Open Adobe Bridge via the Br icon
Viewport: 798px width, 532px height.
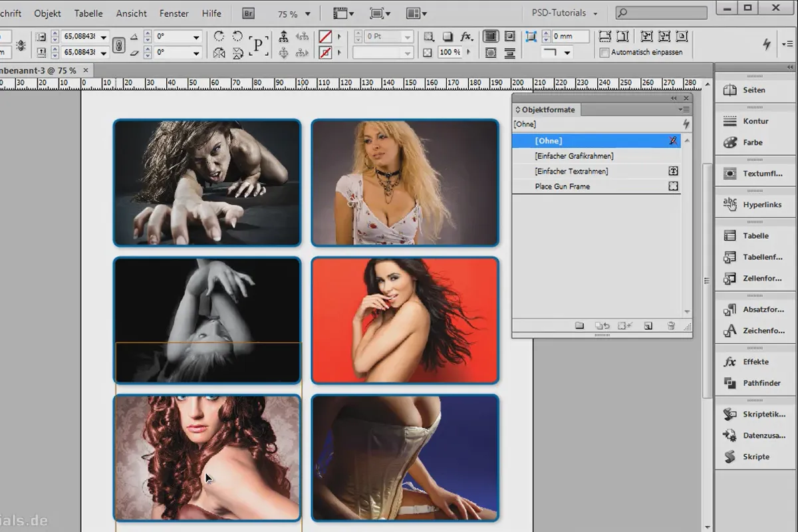pos(249,13)
